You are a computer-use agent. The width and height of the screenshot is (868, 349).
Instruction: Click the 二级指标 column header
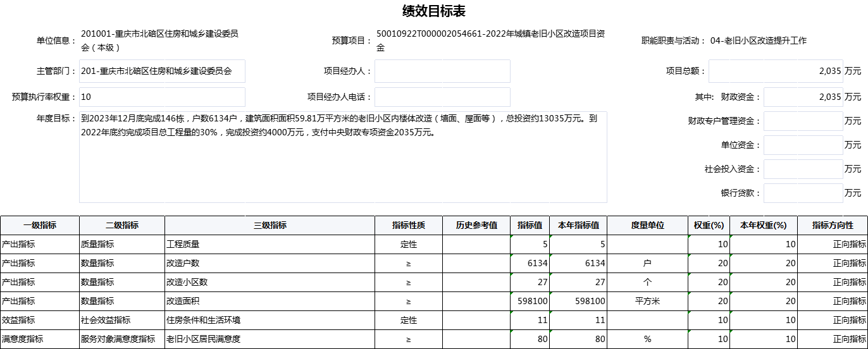pyautogui.click(x=122, y=225)
